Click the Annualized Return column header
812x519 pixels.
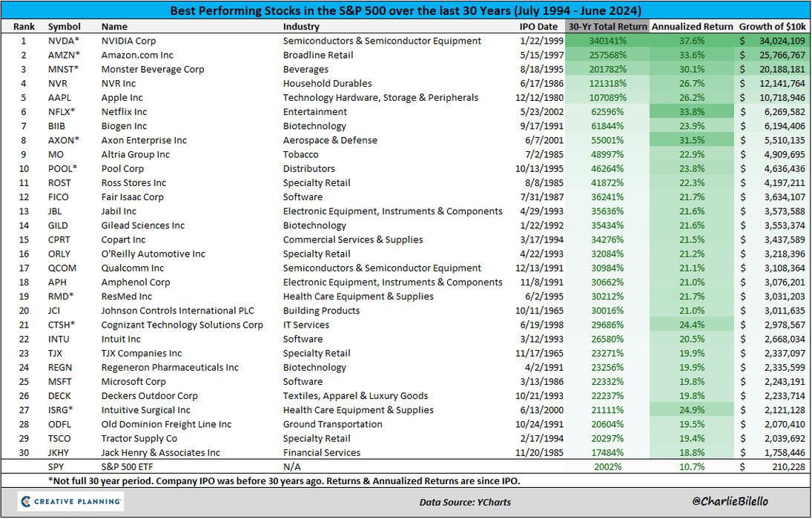tap(693, 27)
